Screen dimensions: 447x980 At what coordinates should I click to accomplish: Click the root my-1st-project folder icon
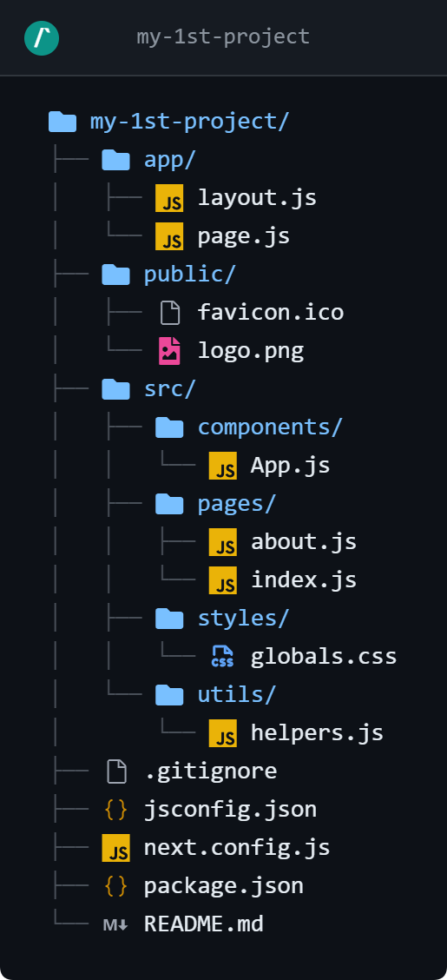(x=62, y=122)
